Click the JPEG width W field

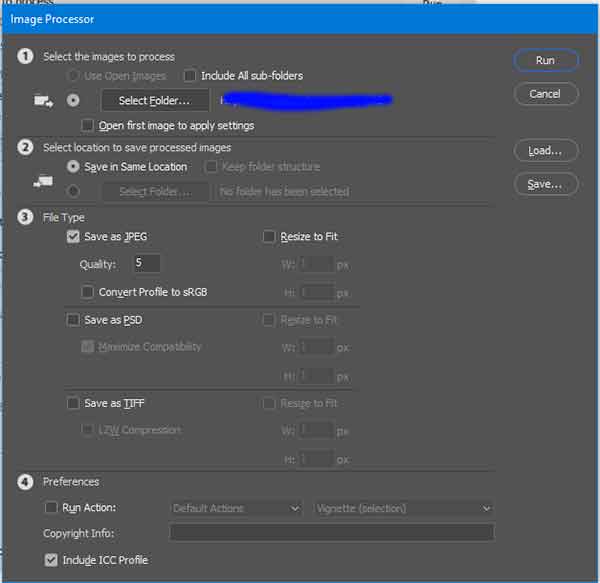click(317, 264)
